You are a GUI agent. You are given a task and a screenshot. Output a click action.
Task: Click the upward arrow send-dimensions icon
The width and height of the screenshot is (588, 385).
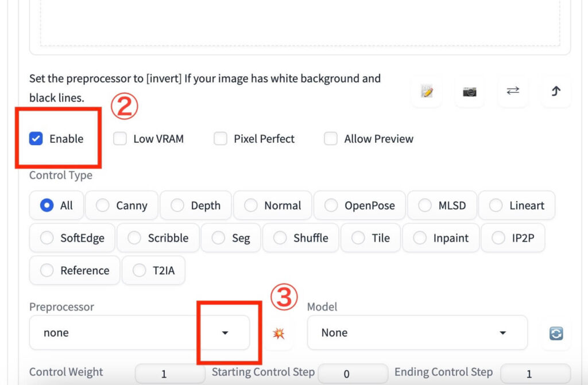pos(556,91)
